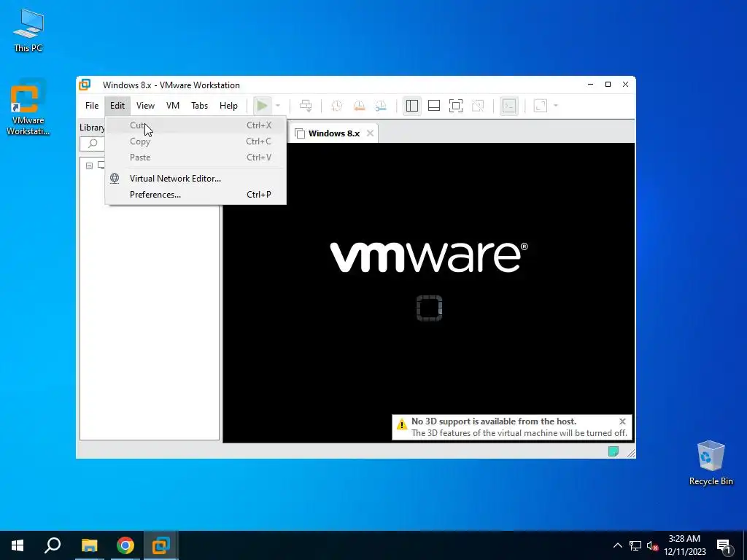747x560 pixels.
Task: Click the muted volume tray icon
Action: click(653, 545)
